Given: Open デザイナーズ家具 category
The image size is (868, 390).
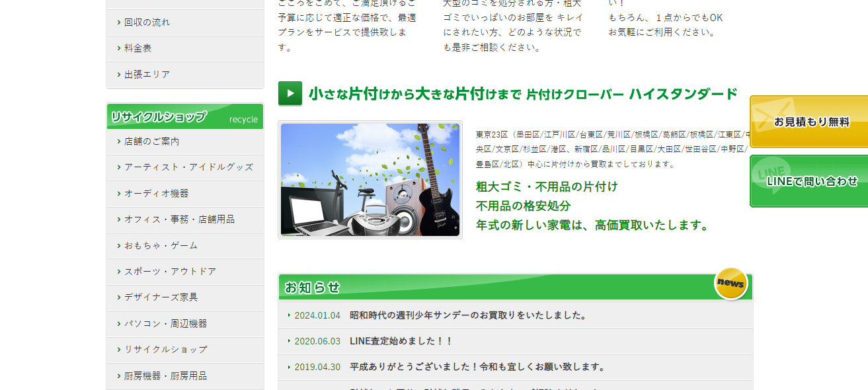Looking at the screenshot, I should pos(161,297).
